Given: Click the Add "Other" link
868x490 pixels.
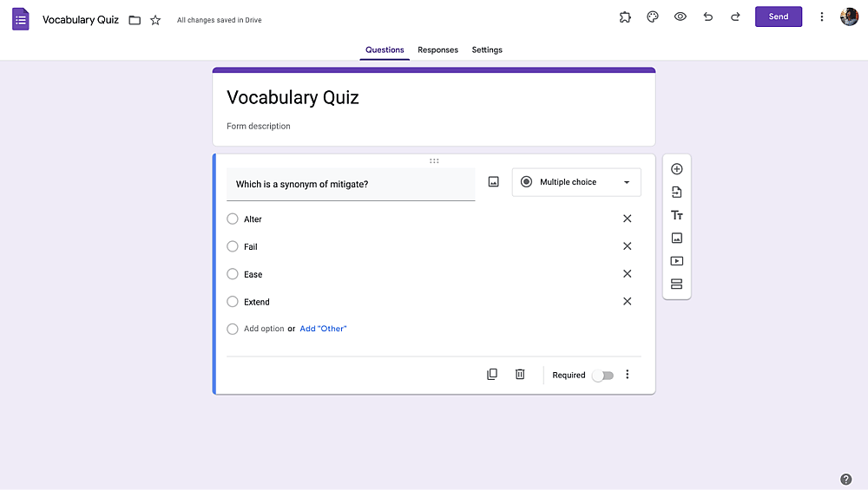Looking at the screenshot, I should [x=323, y=329].
